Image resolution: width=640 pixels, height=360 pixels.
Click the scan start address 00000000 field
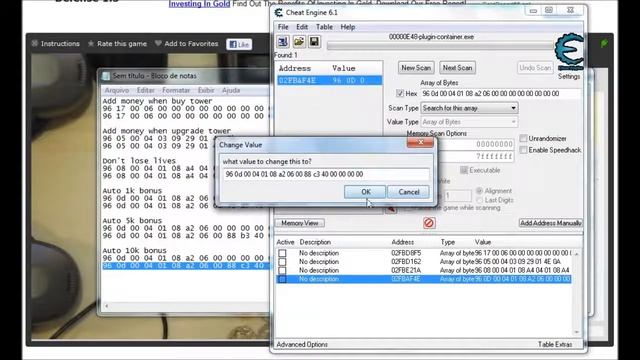click(478, 144)
